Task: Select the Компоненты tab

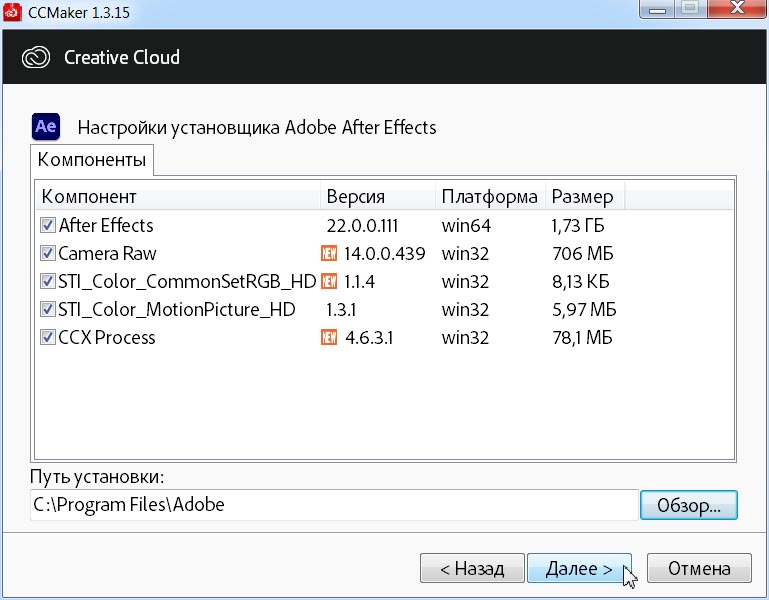Action: click(x=92, y=160)
